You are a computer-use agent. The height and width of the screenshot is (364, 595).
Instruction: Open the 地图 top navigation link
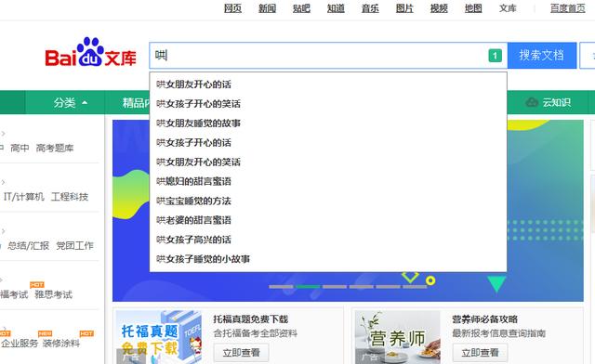coord(473,8)
